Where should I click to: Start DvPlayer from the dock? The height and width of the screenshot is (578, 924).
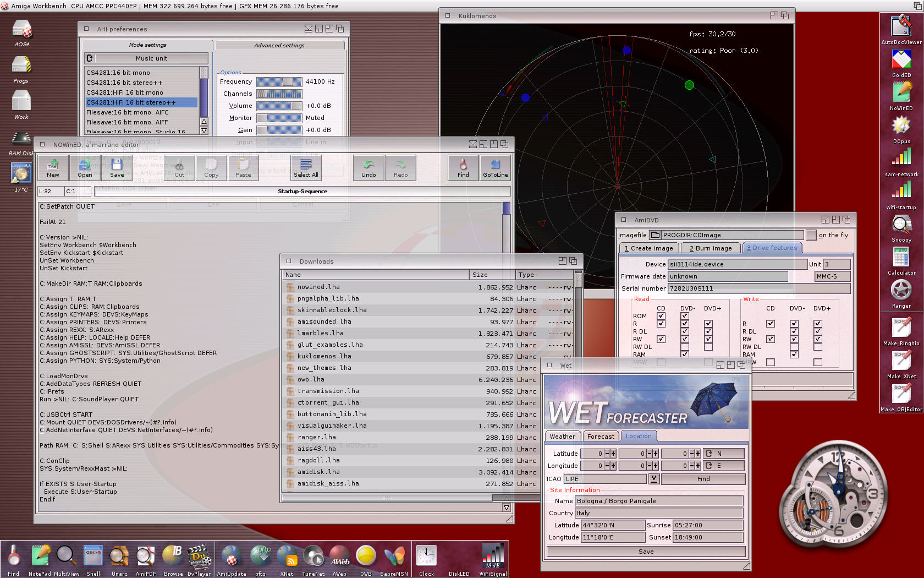[x=199, y=560]
